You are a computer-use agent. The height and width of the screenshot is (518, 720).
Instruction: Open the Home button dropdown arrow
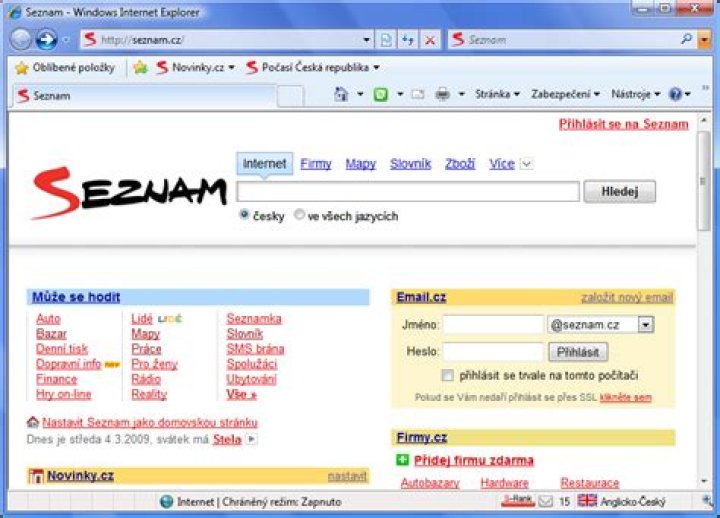[360, 94]
